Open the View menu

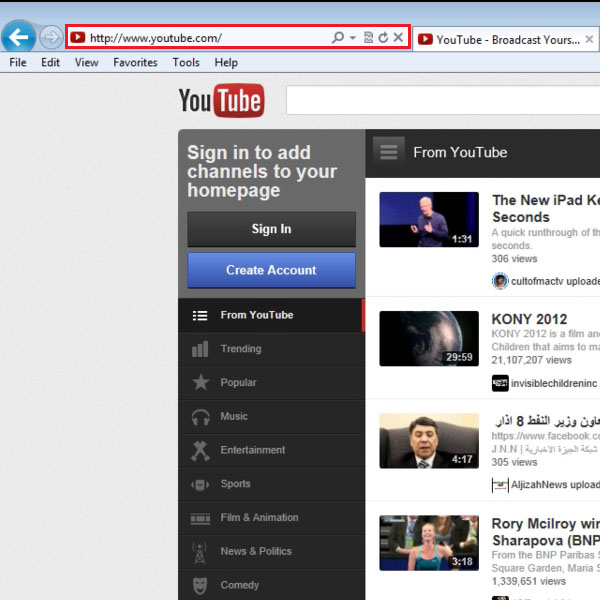pos(86,62)
